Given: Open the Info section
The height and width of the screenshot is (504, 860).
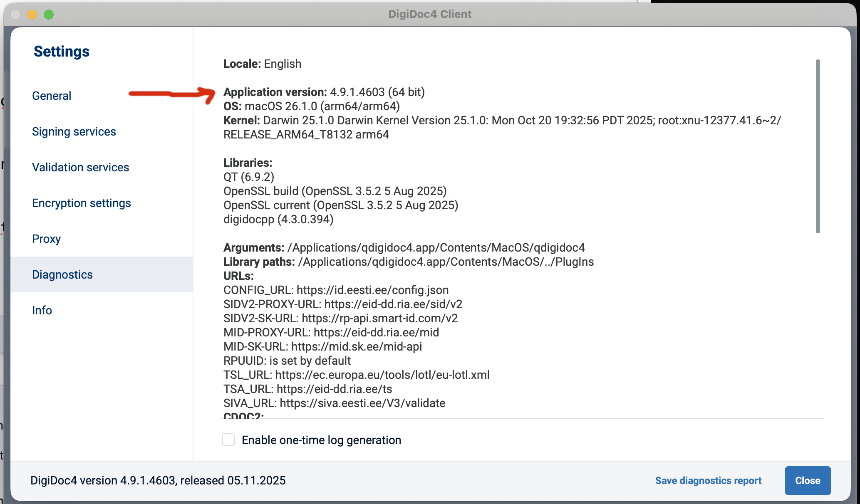Looking at the screenshot, I should pos(42,310).
